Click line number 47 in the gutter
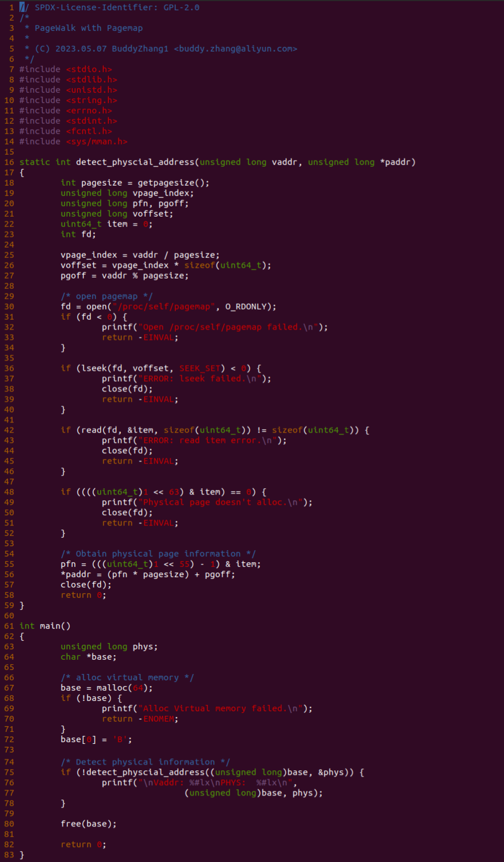Image resolution: width=504 pixels, height=862 pixels. pos(9,482)
